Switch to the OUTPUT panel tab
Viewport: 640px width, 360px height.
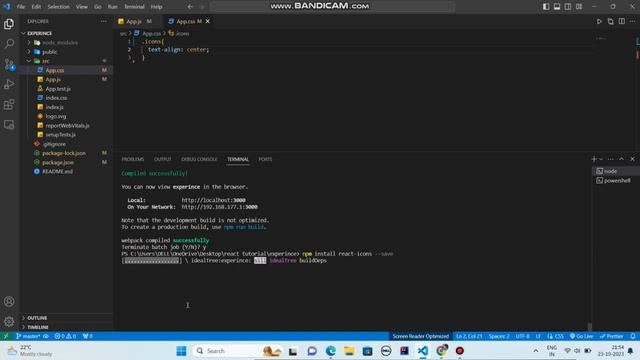[x=162, y=159]
